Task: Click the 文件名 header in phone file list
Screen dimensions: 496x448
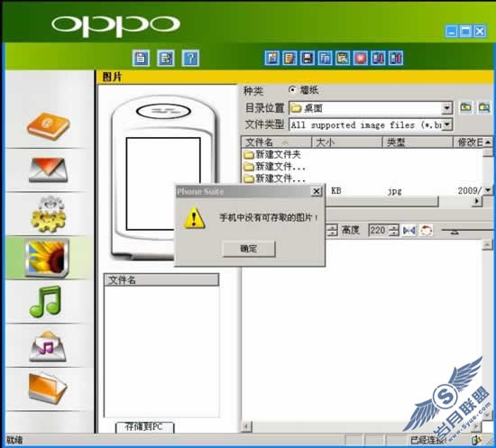Action: click(161, 279)
